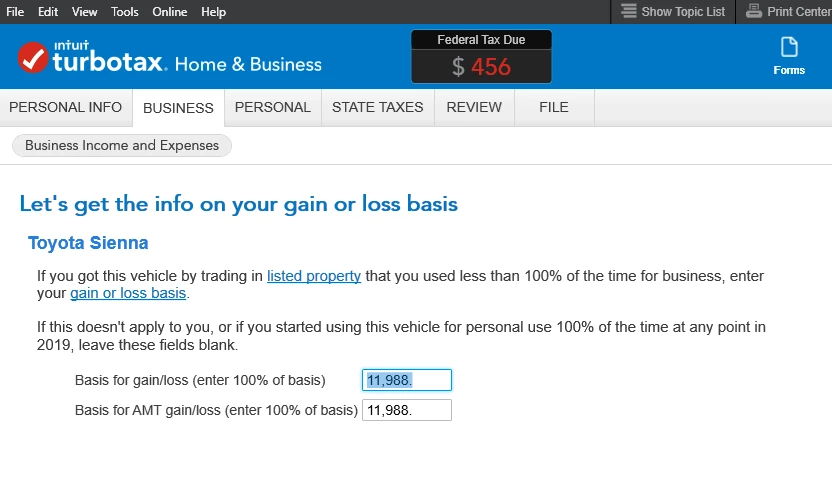
Task: Focus the Basis for gain/loss field
Action: [407, 380]
